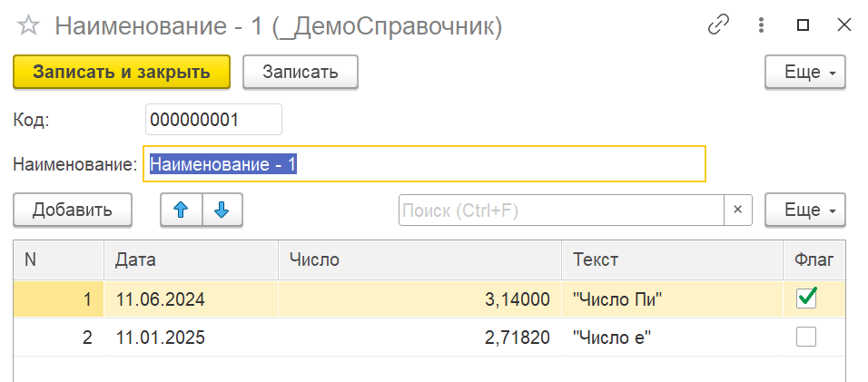The height and width of the screenshot is (382, 868).
Task: Expand the top "Еще" dropdown menu
Action: [805, 73]
